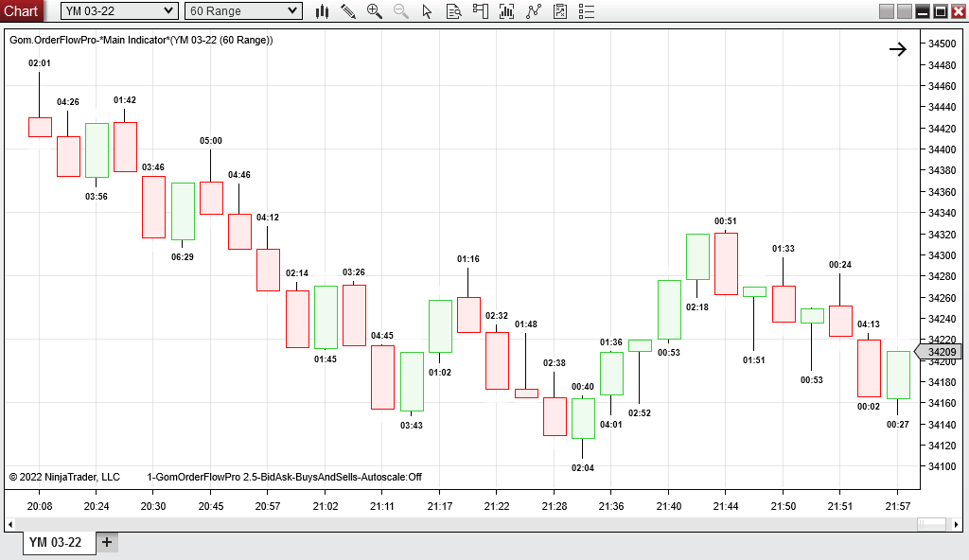
Task: Click the horizontal scrollbar thumb
Action: 932,525
